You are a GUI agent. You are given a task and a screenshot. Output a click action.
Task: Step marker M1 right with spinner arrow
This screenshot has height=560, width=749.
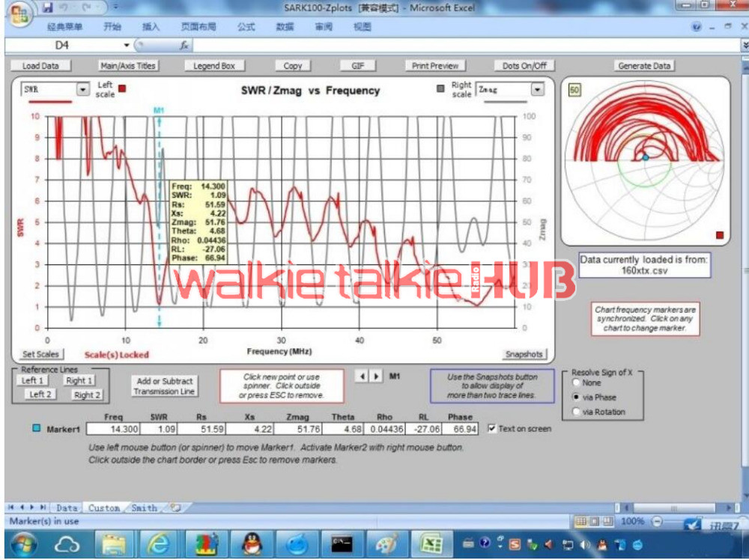(x=377, y=376)
